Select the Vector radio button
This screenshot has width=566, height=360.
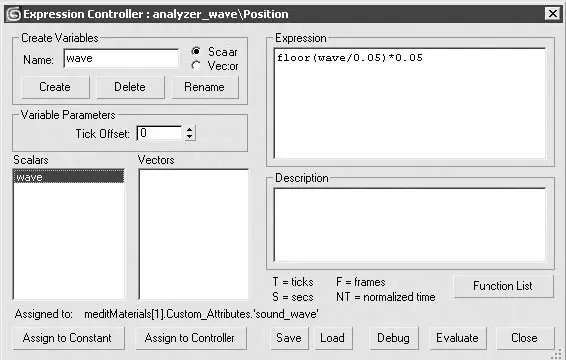(x=196, y=65)
